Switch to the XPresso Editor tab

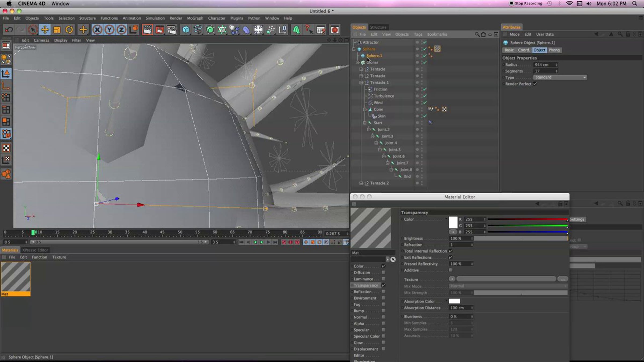(x=35, y=250)
